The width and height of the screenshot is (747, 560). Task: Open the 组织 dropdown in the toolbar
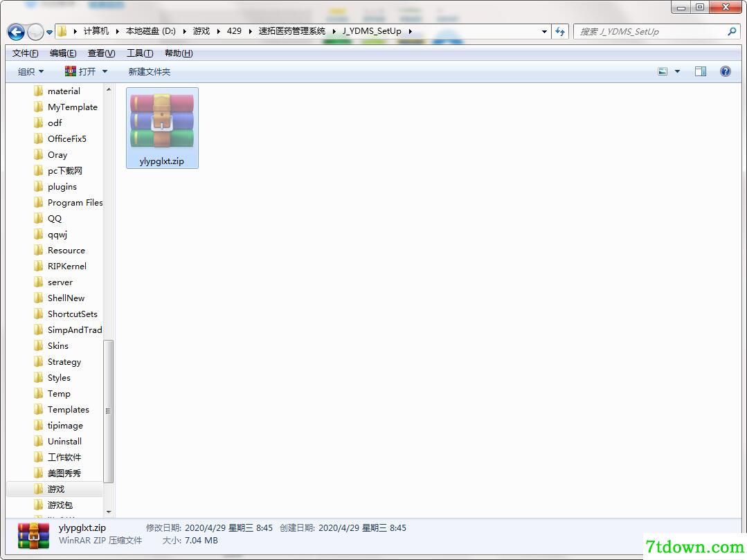click(30, 71)
